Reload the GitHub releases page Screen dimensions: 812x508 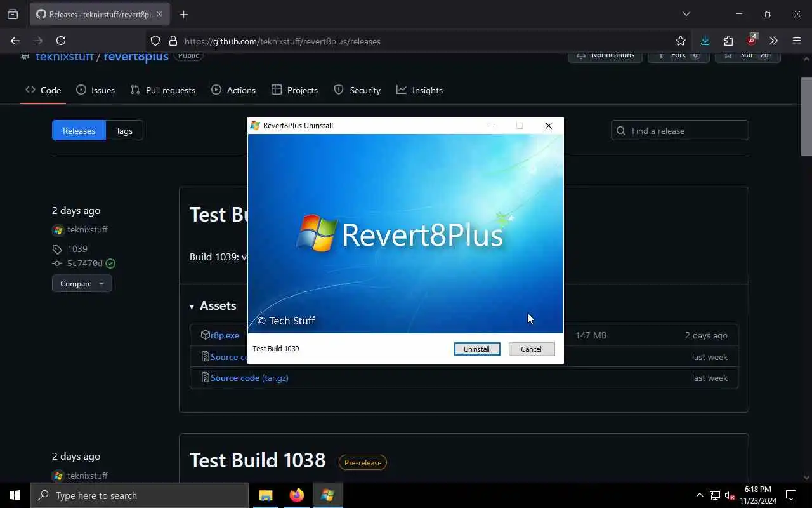coord(61,41)
